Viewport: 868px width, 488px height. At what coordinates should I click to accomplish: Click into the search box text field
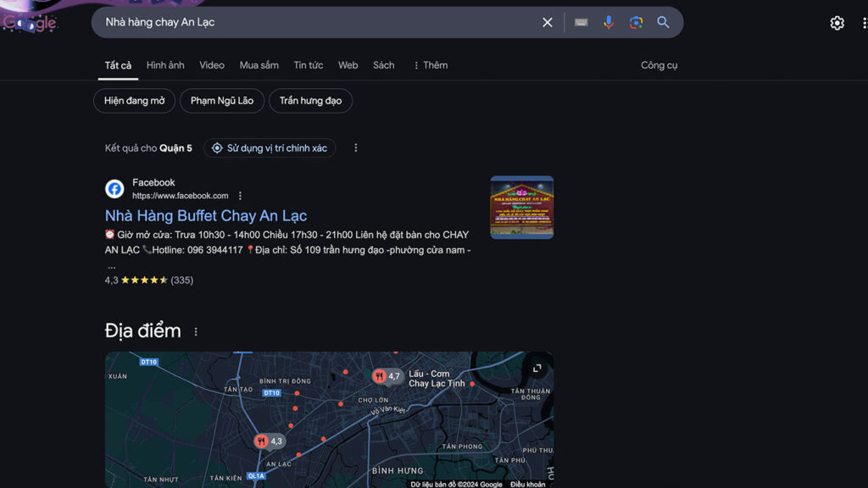coord(319,22)
